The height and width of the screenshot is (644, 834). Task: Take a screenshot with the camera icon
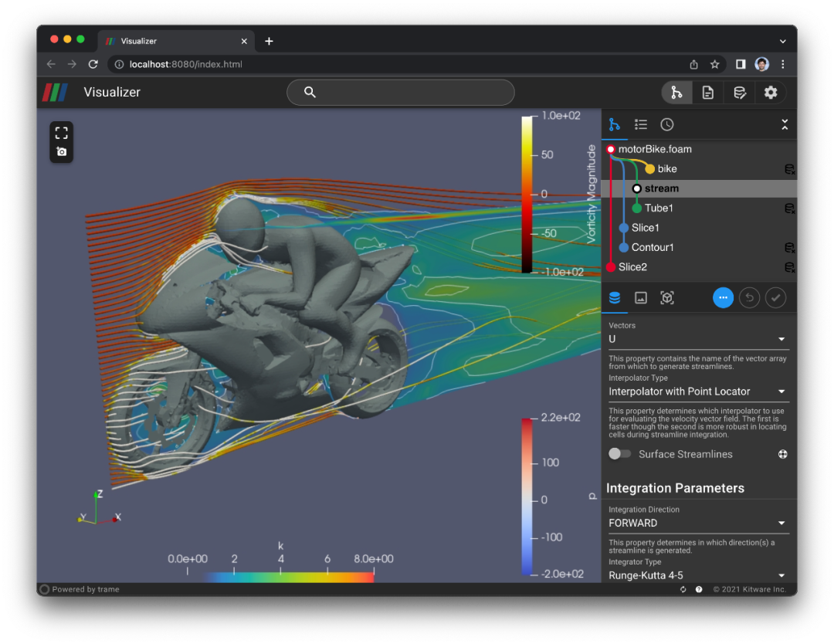62,152
